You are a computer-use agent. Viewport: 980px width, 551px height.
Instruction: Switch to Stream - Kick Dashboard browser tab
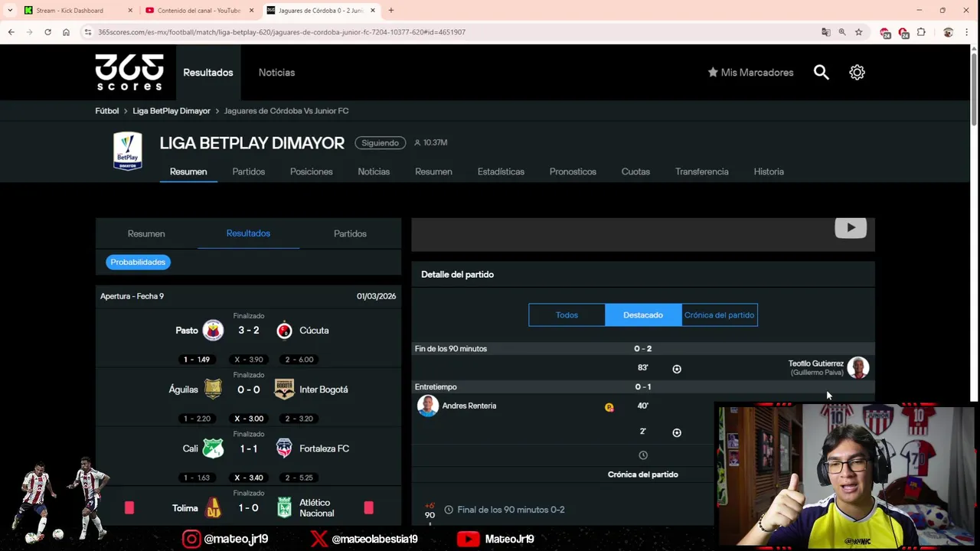click(77, 10)
